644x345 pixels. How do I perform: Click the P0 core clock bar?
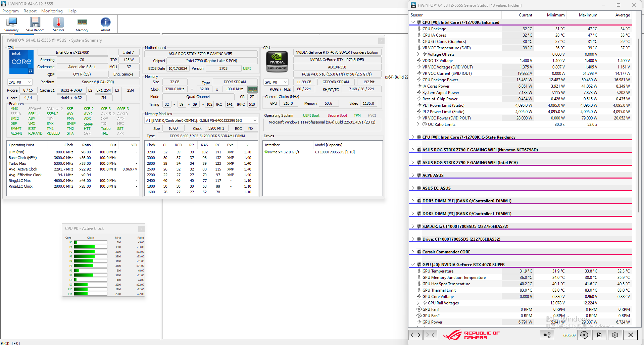(x=91, y=242)
